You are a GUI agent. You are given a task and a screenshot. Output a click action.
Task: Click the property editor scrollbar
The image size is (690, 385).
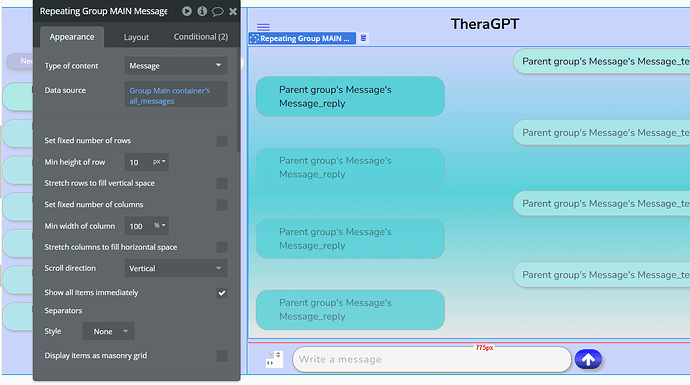tap(238, 101)
